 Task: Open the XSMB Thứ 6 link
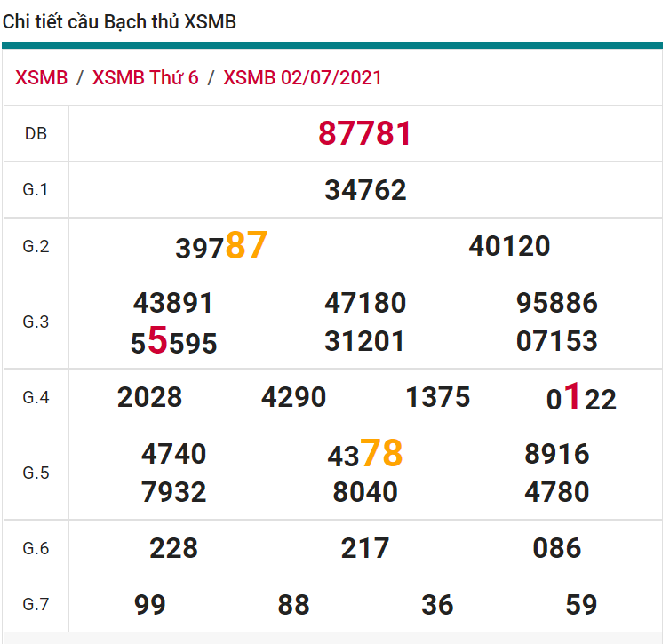point(146,77)
